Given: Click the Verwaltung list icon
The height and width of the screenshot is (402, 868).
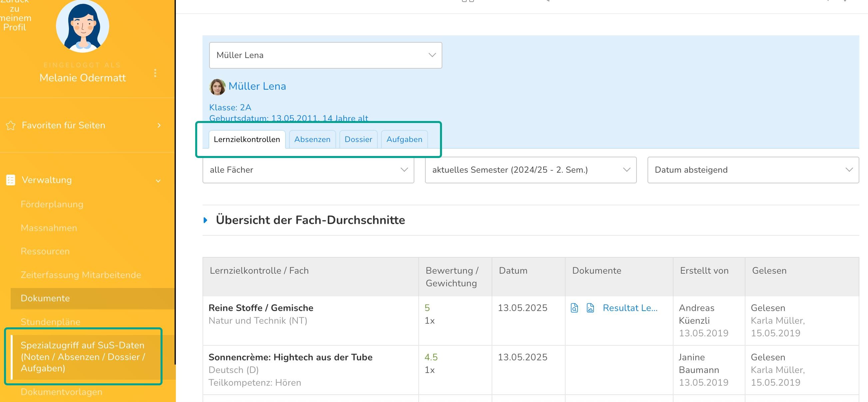Looking at the screenshot, I should coord(11,180).
